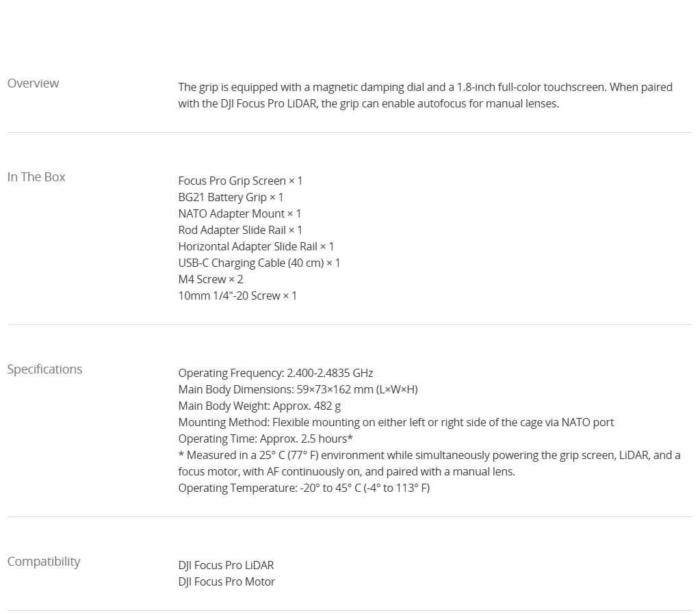Click DJI Focus Pro Motor under Compatibility

pyautogui.click(x=226, y=581)
